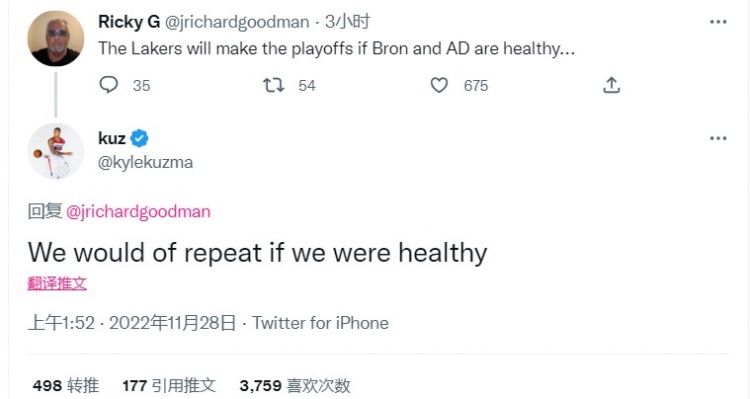View the 498 转推 retweets list

(x=66, y=386)
